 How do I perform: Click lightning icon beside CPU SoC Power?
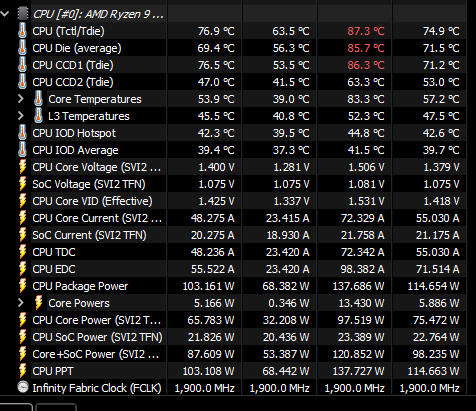pyautogui.click(x=22, y=337)
